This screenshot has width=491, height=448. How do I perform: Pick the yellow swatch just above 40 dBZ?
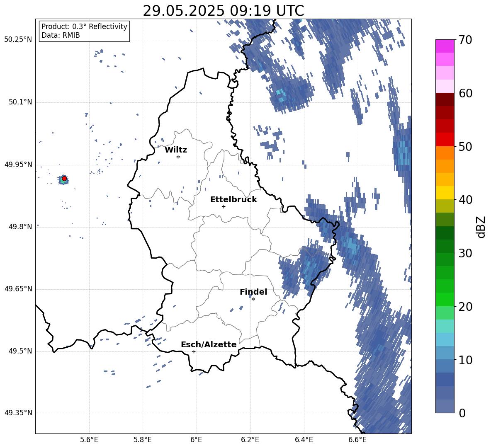(445, 193)
